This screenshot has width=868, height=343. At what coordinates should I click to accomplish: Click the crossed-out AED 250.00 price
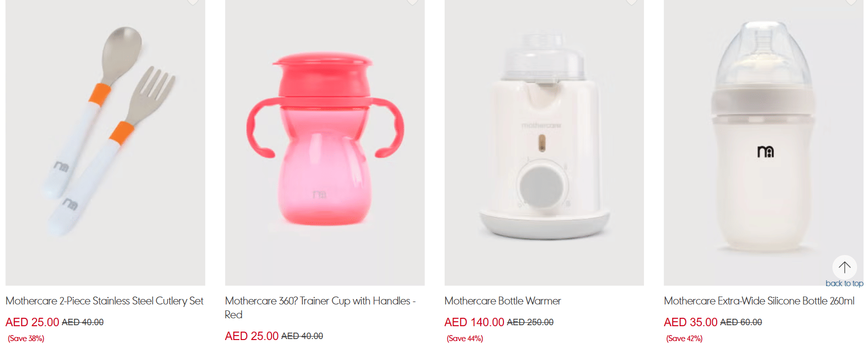(x=530, y=322)
